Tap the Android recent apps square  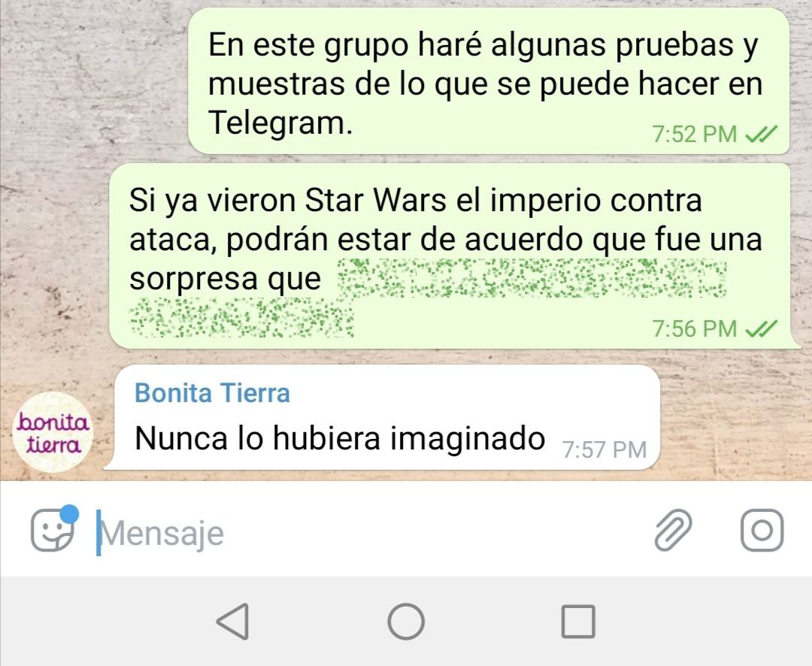coord(578,622)
